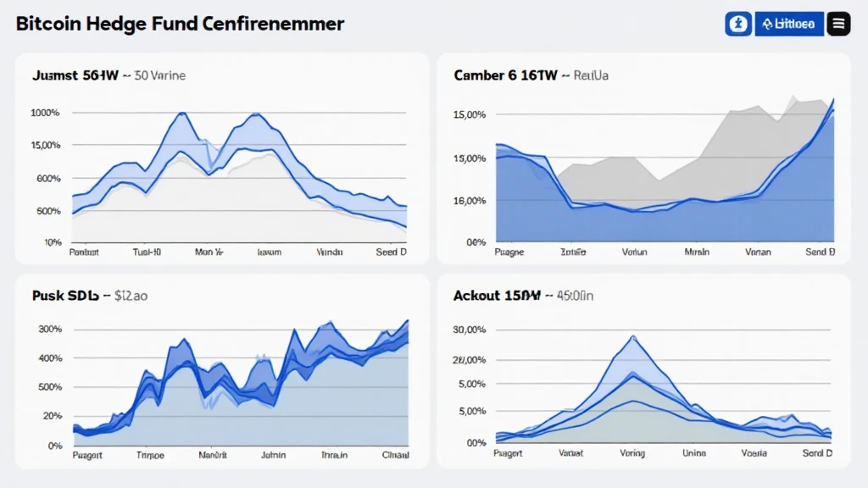
Task: Click the Tusl-l0 axis label, top-left chart
Action: [x=147, y=252]
